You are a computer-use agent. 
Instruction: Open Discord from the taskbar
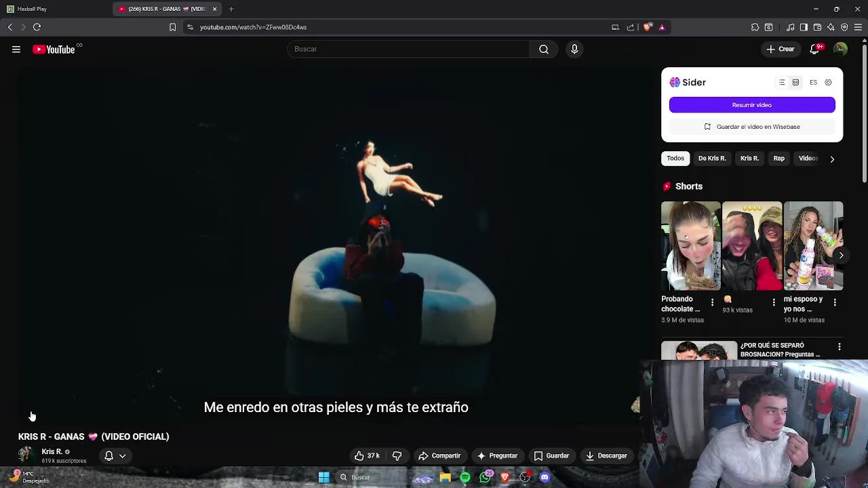(545, 478)
